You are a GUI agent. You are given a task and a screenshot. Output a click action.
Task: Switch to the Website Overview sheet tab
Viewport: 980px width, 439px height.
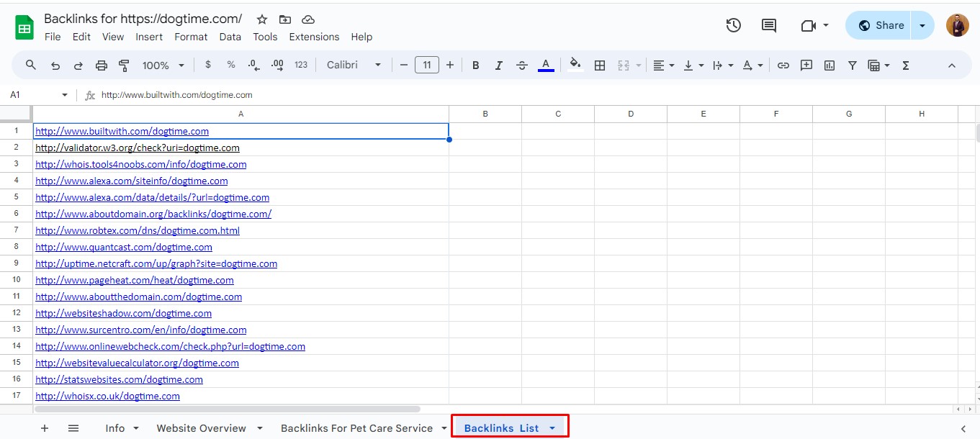click(201, 428)
